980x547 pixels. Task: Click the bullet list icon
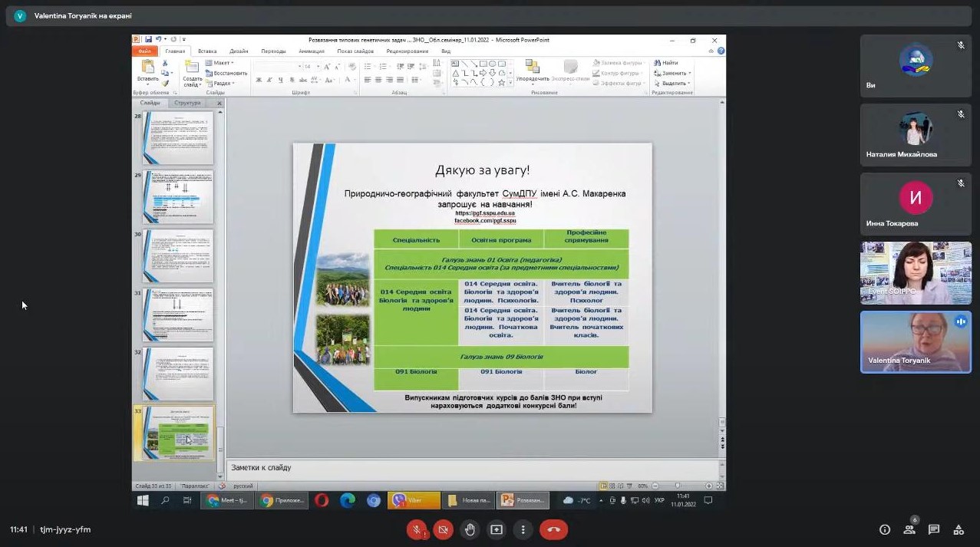pos(368,67)
